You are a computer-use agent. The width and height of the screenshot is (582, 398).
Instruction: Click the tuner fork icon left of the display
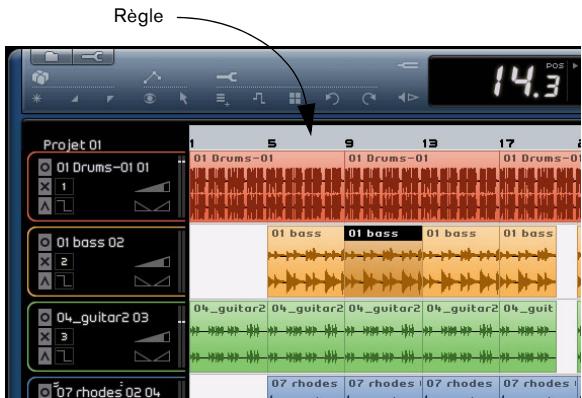coord(408,65)
